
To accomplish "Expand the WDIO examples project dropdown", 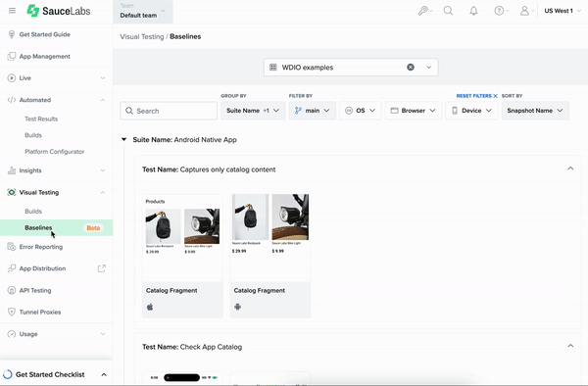I will coord(428,67).
